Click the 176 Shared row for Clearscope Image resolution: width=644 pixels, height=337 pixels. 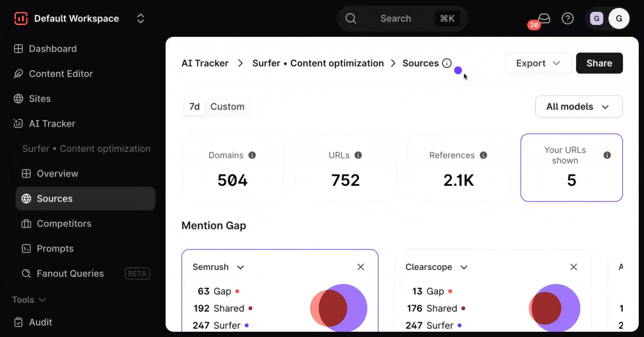coord(436,308)
